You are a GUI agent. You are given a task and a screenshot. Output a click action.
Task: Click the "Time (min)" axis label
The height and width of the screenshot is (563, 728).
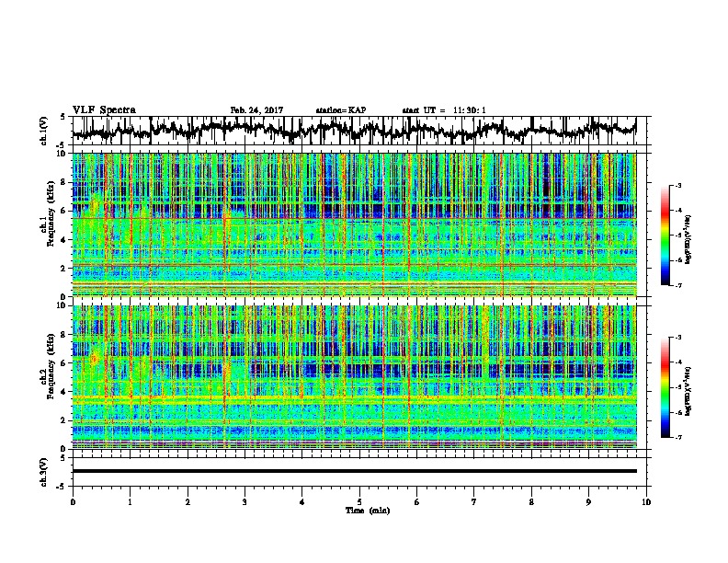pyautogui.click(x=368, y=511)
